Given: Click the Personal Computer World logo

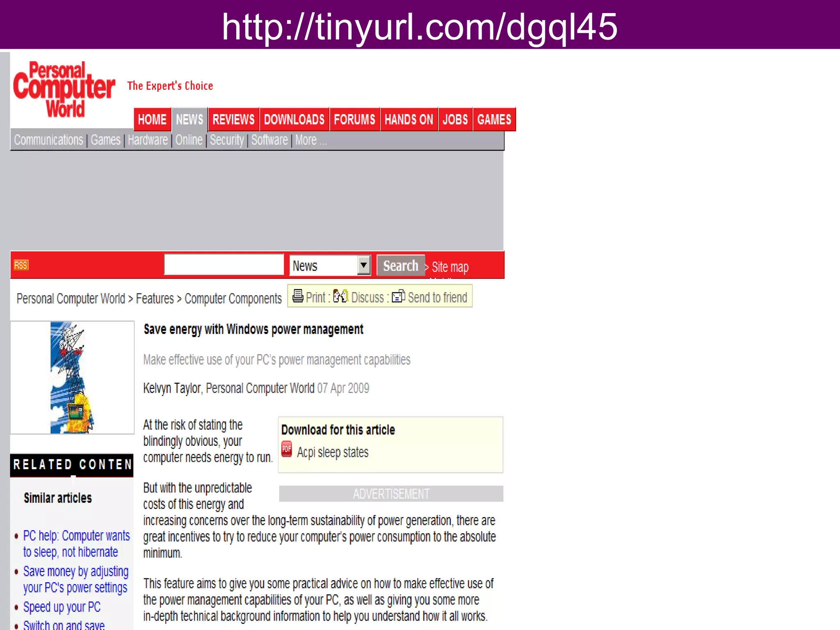Looking at the screenshot, I should point(64,89).
